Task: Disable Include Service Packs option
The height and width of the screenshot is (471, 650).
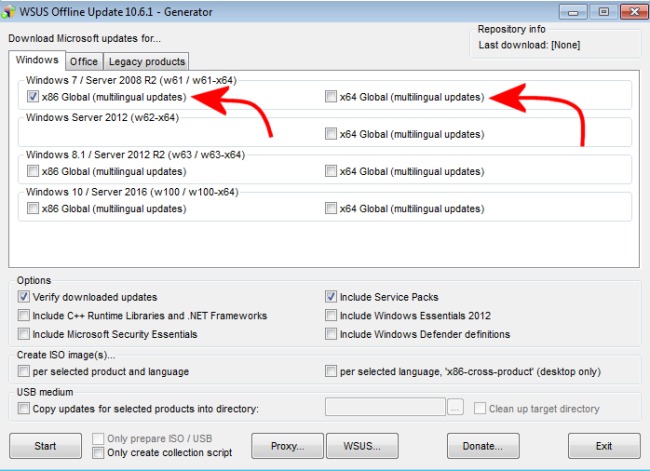Action: [x=331, y=297]
